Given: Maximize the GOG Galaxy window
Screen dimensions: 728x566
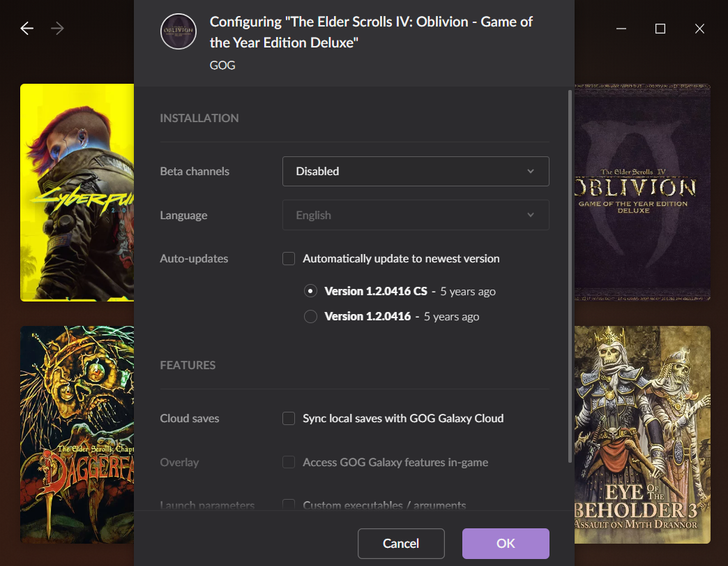Looking at the screenshot, I should coord(660,29).
